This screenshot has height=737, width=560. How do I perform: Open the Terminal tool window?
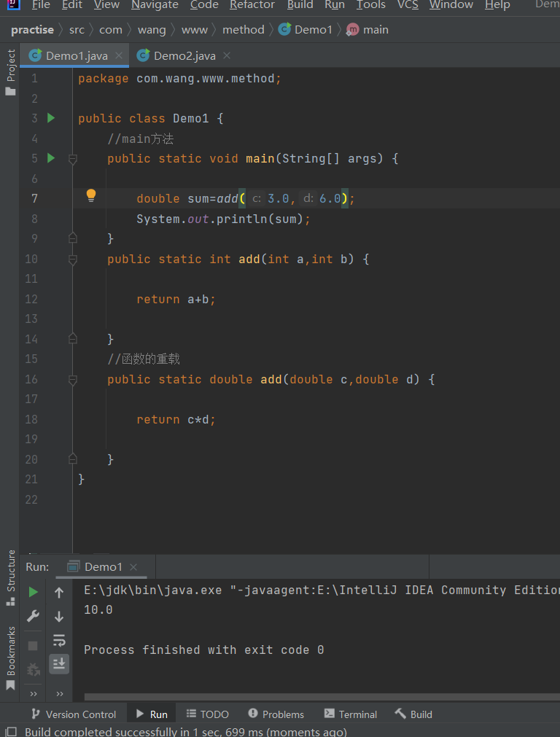tap(351, 714)
